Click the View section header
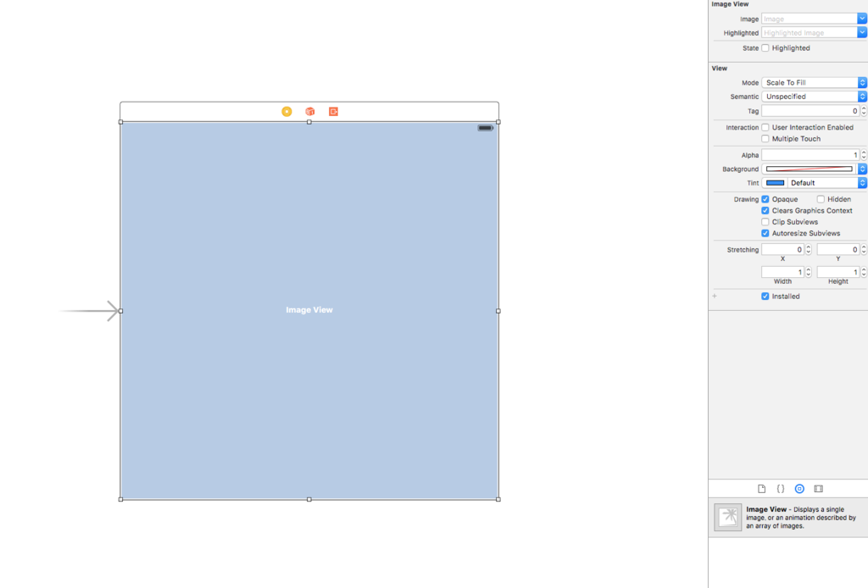This screenshot has width=868, height=588. pos(720,68)
